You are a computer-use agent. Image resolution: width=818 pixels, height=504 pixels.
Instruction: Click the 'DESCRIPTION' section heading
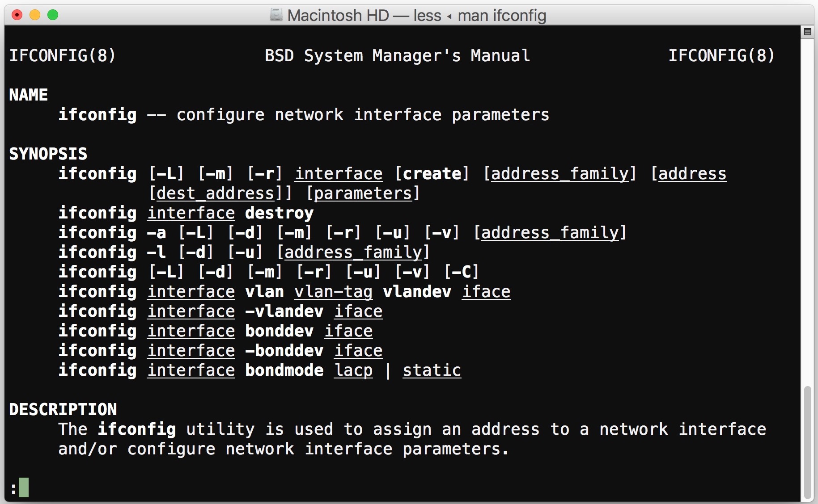(x=63, y=410)
